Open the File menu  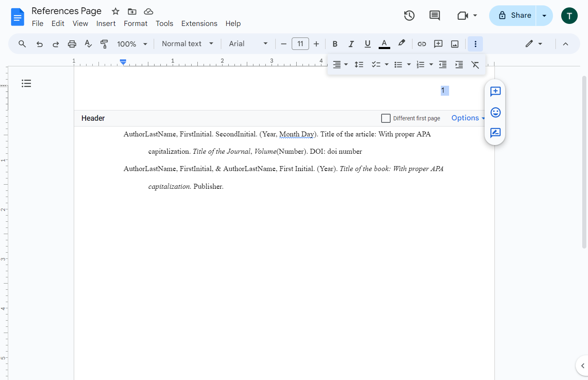[x=37, y=23]
